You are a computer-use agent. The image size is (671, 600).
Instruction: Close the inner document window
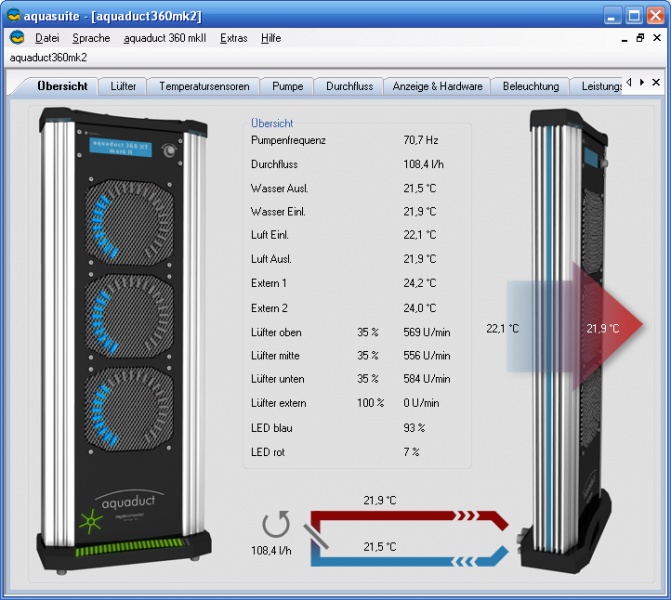tap(657, 38)
